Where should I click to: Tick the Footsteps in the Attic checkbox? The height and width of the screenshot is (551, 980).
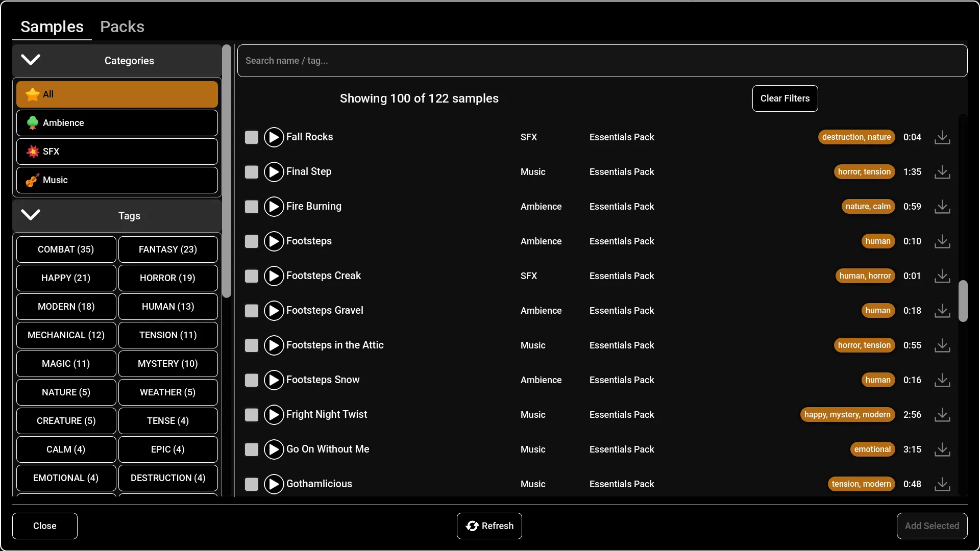(x=252, y=345)
